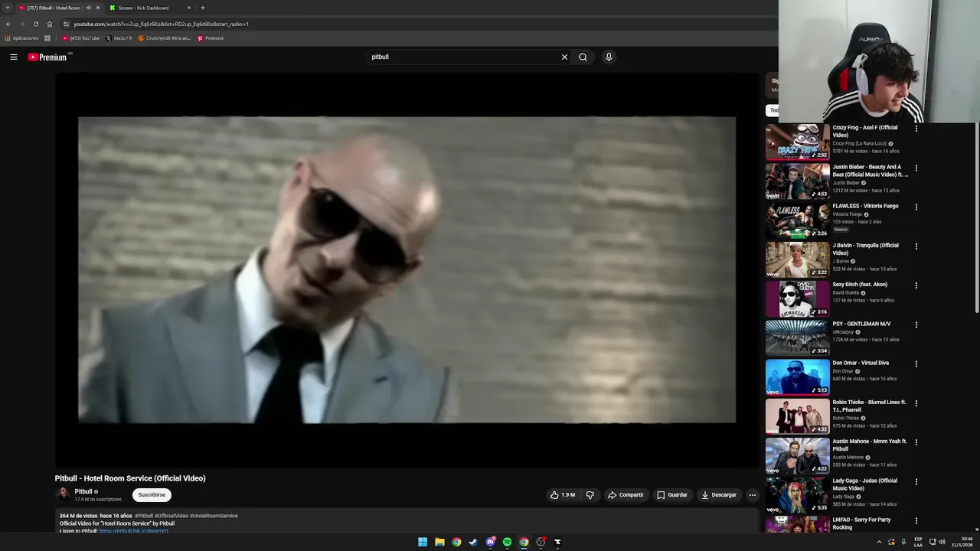980x551 pixels.
Task: Open the Windows Start menu
Action: coord(423,542)
